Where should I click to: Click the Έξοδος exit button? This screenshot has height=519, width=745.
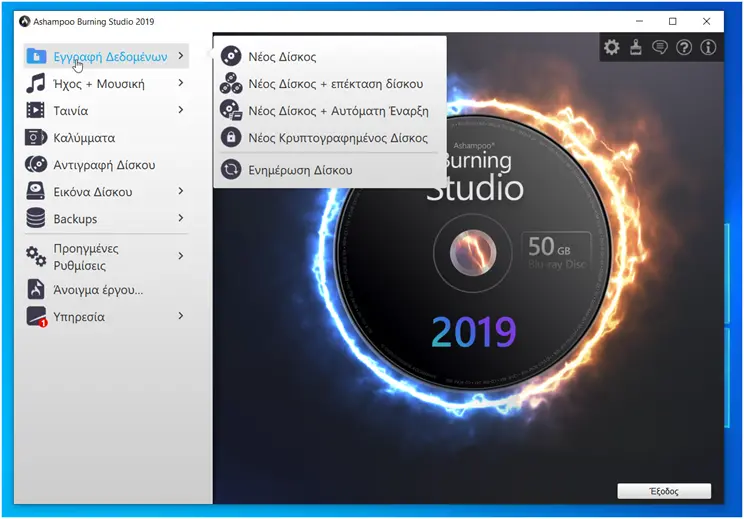(x=664, y=491)
